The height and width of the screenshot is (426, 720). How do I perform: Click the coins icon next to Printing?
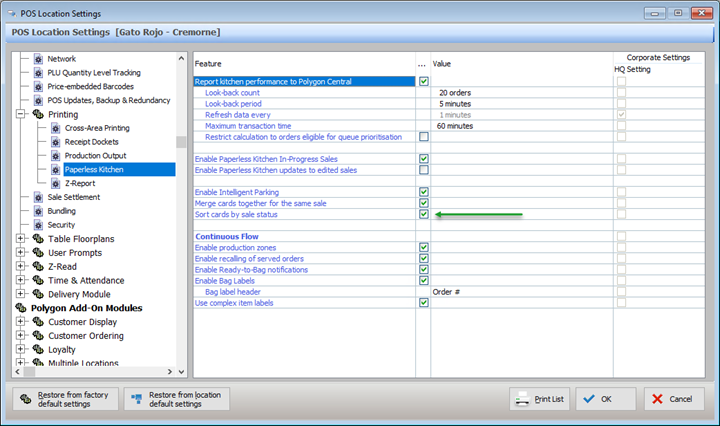(x=38, y=115)
